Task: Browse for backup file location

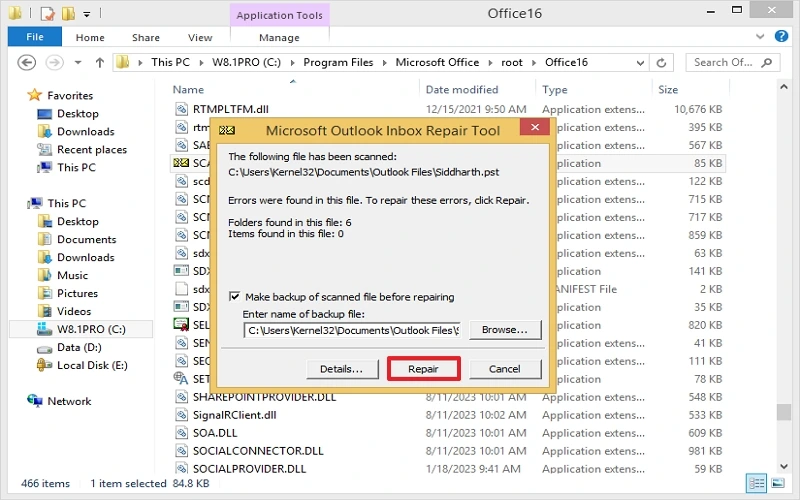Action: coord(505,330)
